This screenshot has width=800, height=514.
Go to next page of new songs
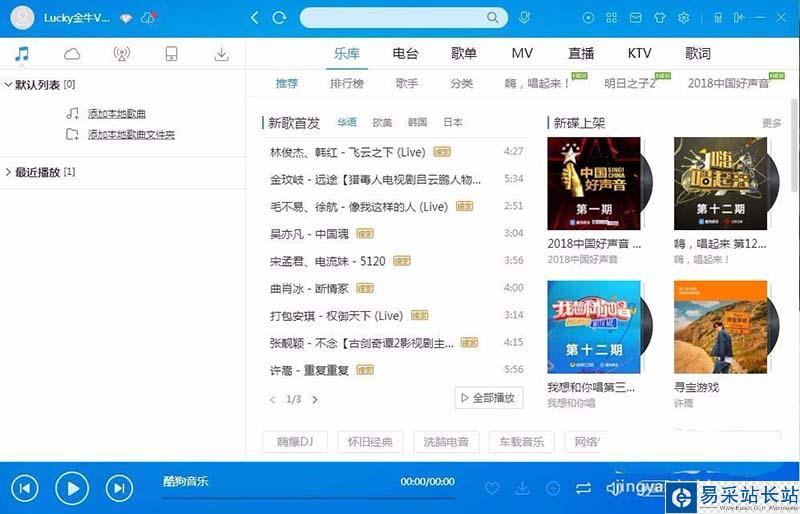point(315,399)
